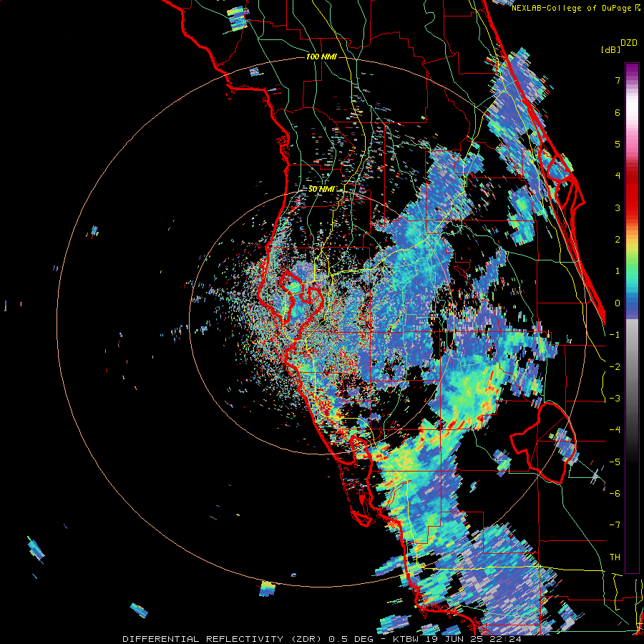The width and height of the screenshot is (644, 644).
Task: Click the DZD colorbar title
Action: coord(629,43)
